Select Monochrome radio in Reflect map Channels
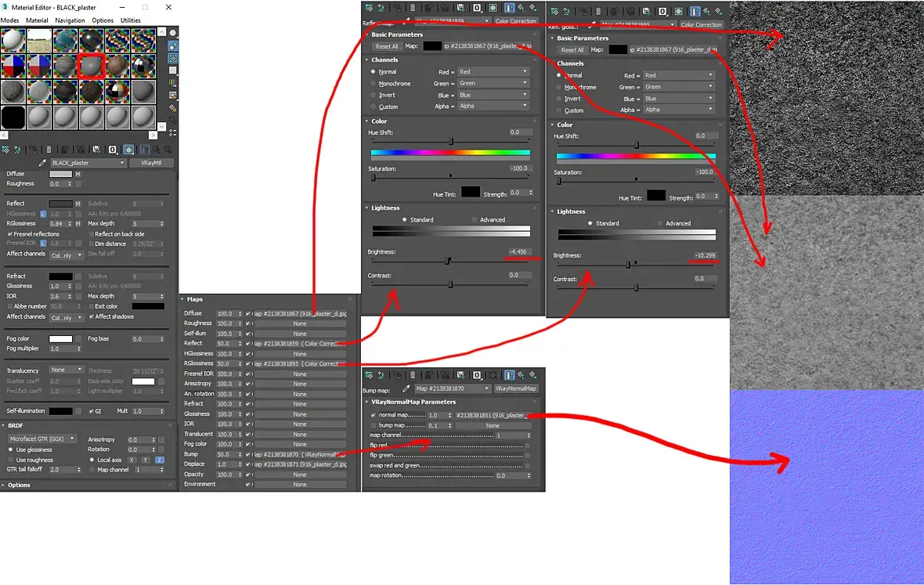Viewport: 924px width, 585px height. coord(373,84)
